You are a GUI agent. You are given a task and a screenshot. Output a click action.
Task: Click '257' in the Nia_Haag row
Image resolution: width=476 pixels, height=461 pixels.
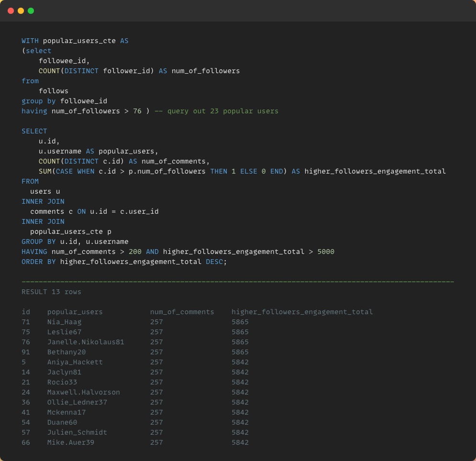[156, 322]
